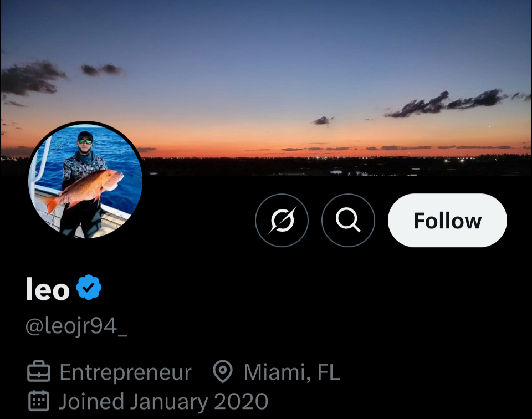Click the city lights in header photo

[454, 161]
